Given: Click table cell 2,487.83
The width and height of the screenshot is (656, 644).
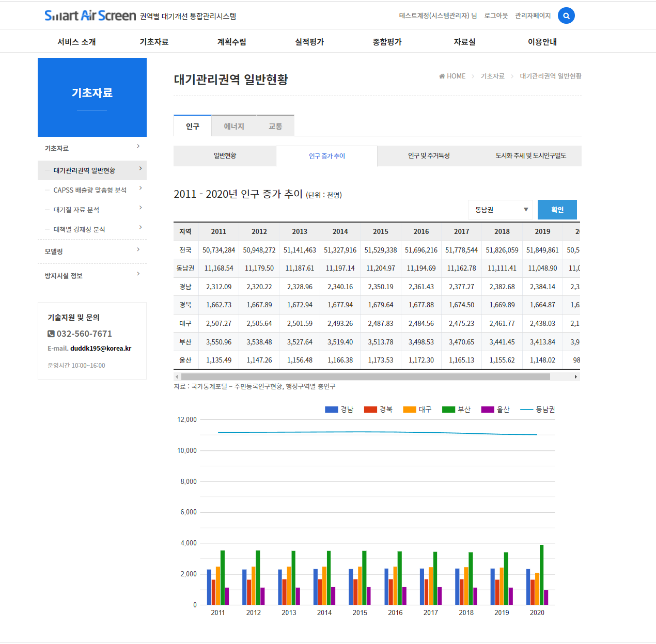Looking at the screenshot, I should 381,323.
